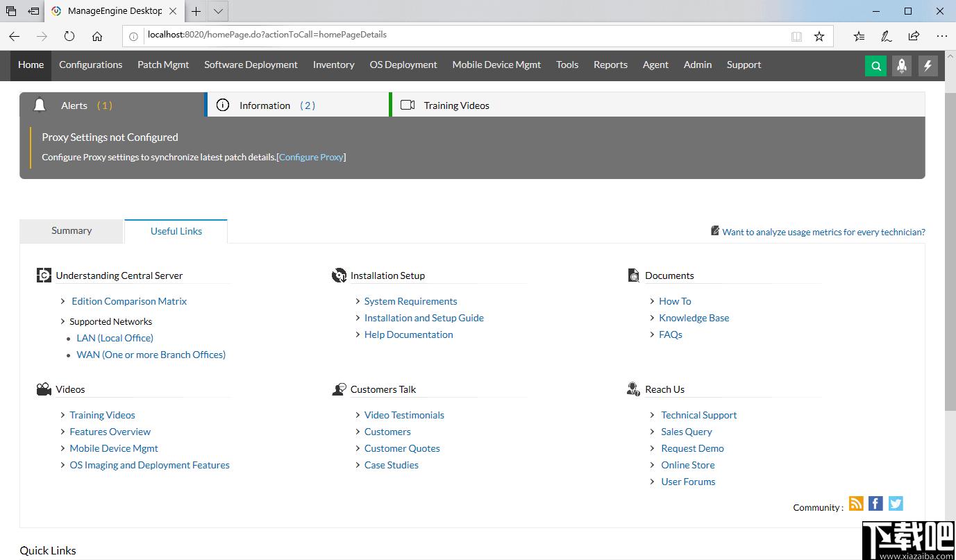Click the Alerts bell icon
Viewport: 956px width, 560px height.
point(40,105)
